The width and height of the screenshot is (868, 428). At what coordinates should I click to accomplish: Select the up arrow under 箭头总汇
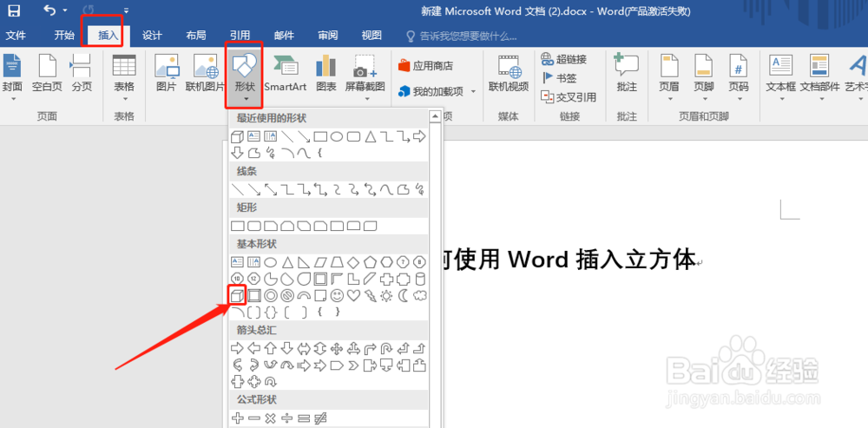click(270, 348)
